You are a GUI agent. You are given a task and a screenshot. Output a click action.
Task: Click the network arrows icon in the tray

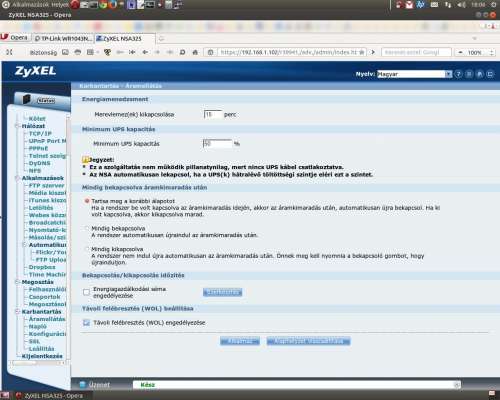click(x=448, y=5)
